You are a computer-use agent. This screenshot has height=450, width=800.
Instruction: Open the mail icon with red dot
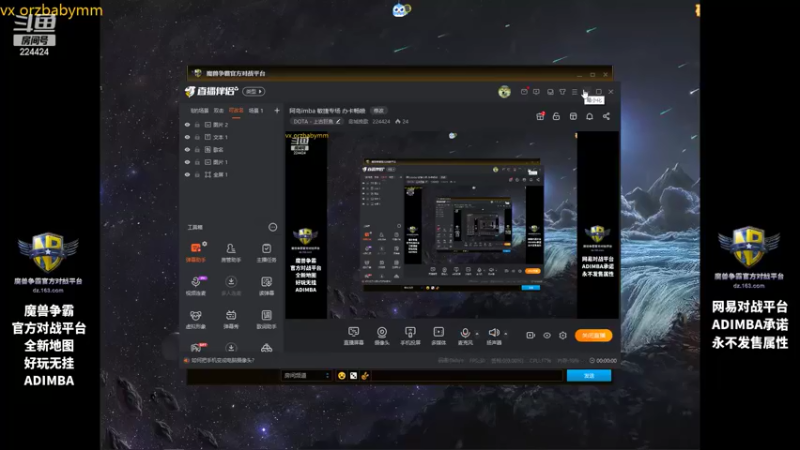[524, 92]
